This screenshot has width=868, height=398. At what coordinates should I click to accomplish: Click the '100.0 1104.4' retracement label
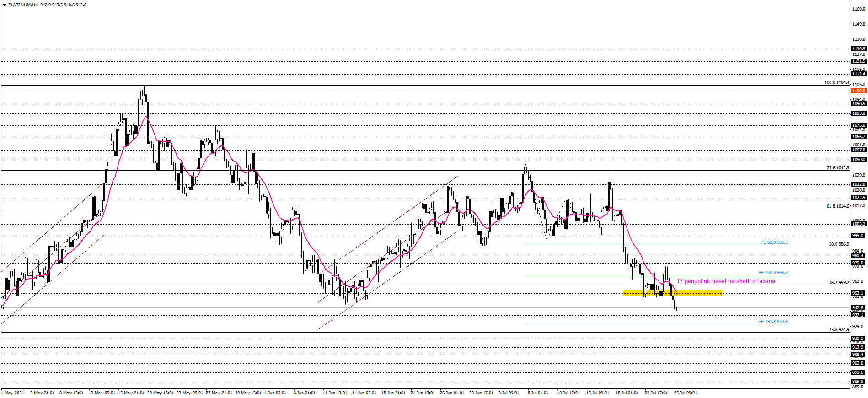(x=836, y=83)
